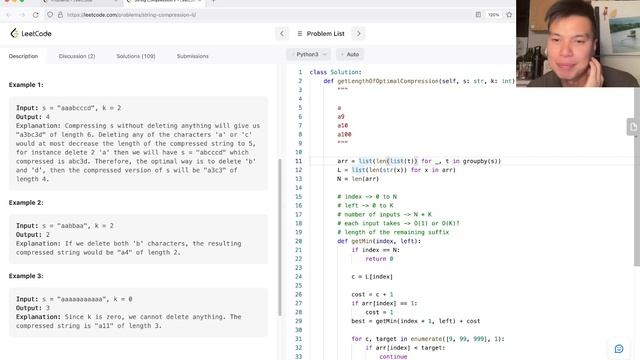Image resolution: width=640 pixels, height=360 pixels.
Task: Toggle reader view icon in address bar
Action: pos(478,15)
